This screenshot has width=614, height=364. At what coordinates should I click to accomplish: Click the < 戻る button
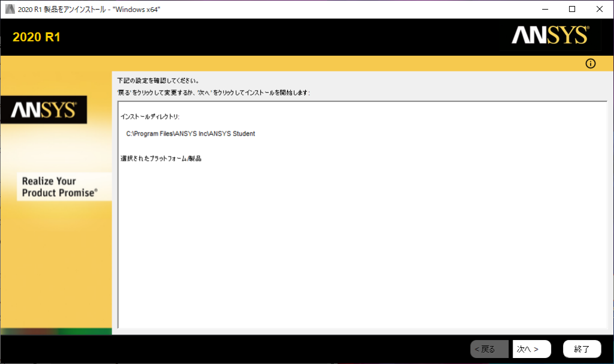pos(489,349)
